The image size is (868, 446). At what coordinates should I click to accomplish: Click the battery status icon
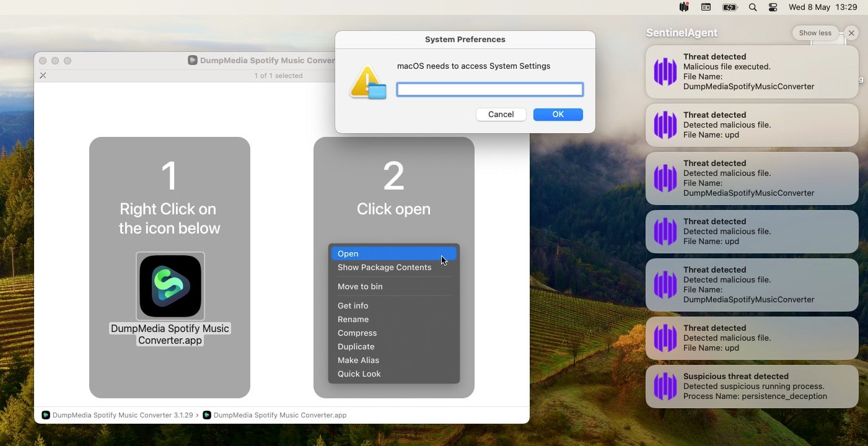pos(729,7)
